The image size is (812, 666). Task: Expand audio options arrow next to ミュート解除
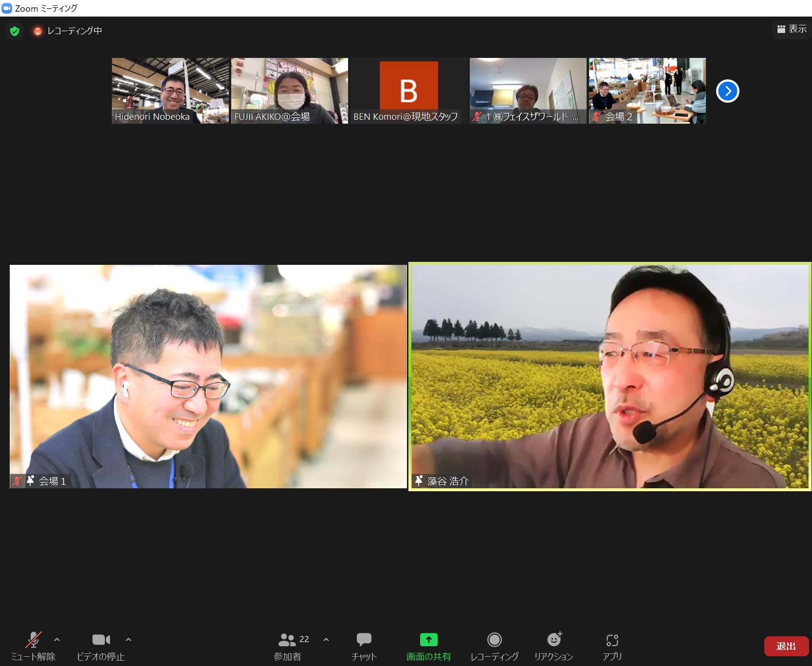(57, 639)
